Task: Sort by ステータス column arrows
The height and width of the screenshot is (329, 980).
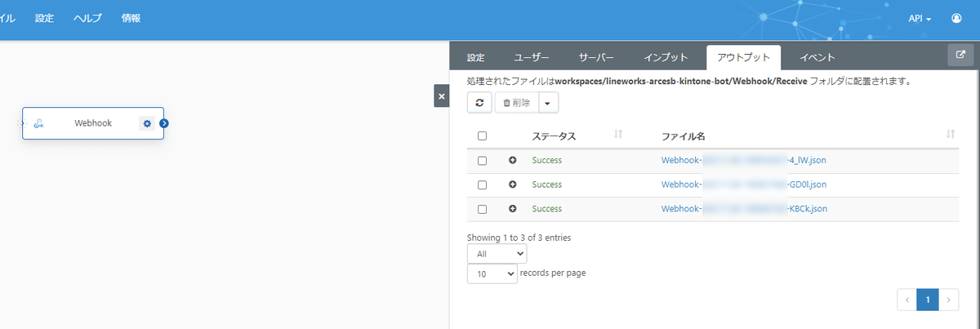Action: [618, 135]
